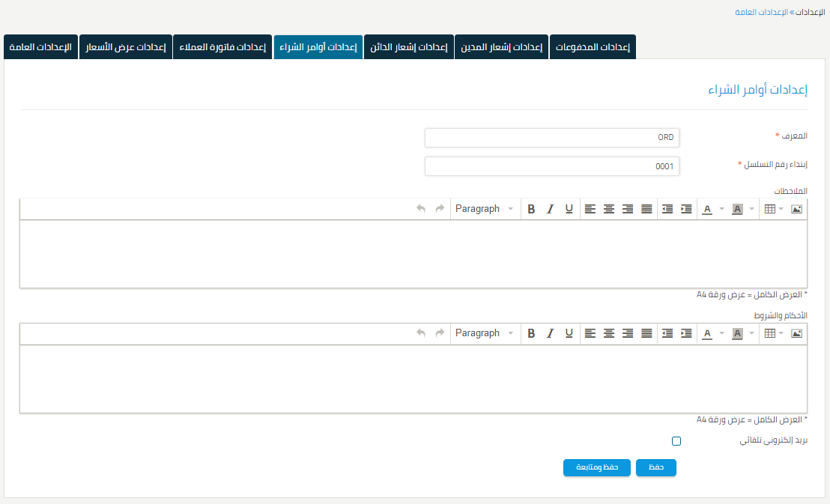
Task: Click inside the ORD identifier input field
Action: tap(552, 137)
